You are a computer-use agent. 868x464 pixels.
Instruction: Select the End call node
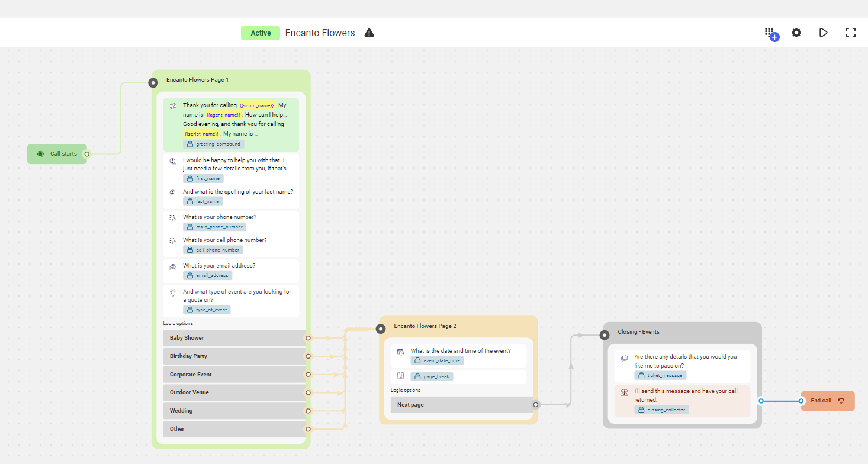(828, 401)
